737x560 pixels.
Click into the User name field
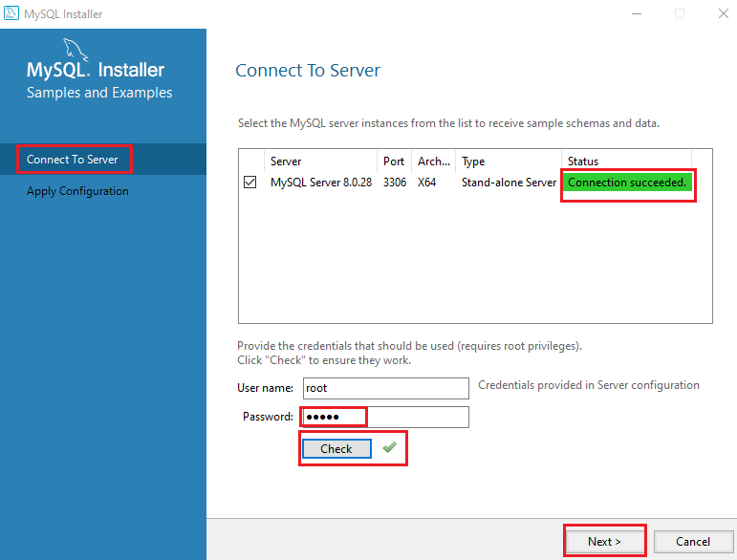[x=386, y=388]
